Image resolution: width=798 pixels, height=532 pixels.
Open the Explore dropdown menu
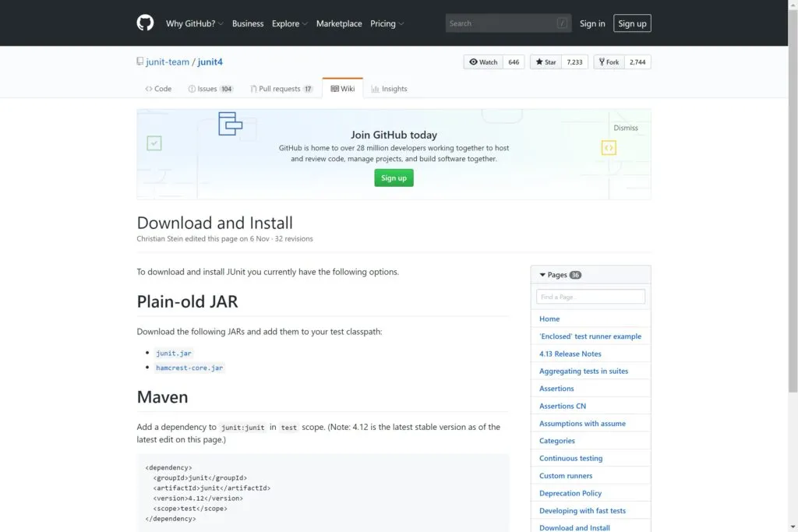pyautogui.click(x=290, y=23)
